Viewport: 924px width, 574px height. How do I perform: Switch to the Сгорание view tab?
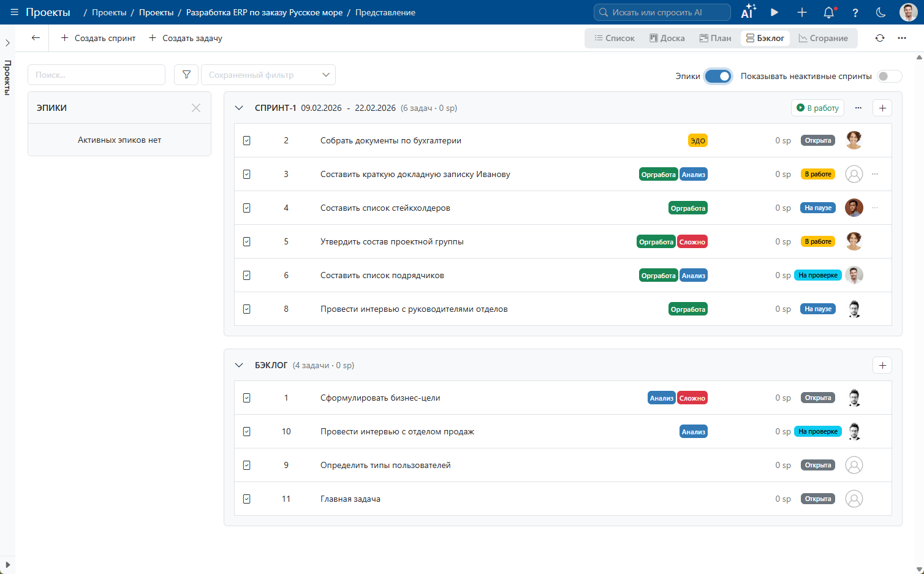pyautogui.click(x=824, y=38)
